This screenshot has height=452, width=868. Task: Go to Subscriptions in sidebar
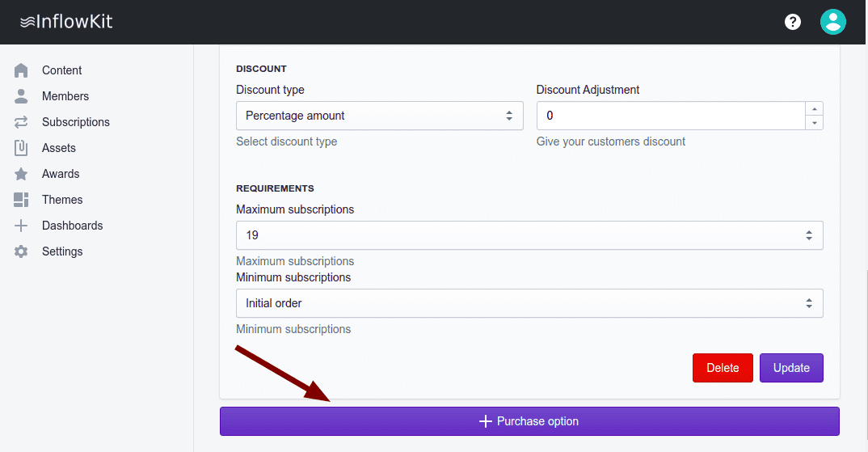coord(75,122)
